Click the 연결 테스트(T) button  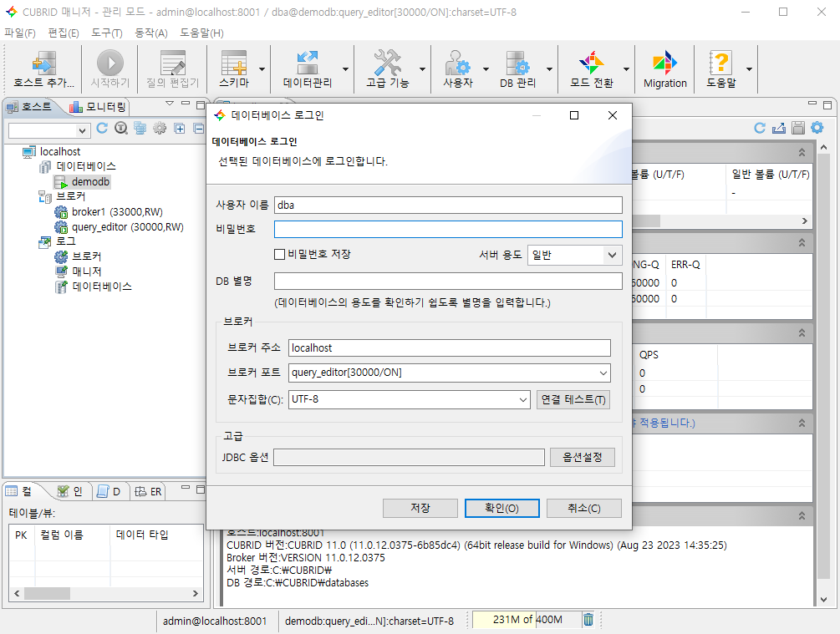573,399
